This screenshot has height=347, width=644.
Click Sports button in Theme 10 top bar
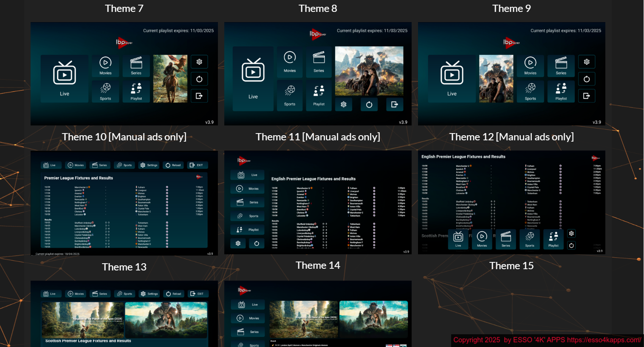[124, 165]
